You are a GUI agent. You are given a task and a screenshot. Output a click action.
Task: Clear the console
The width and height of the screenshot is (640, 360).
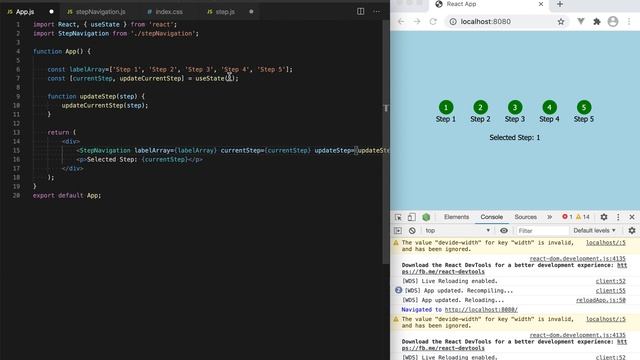[412, 231]
